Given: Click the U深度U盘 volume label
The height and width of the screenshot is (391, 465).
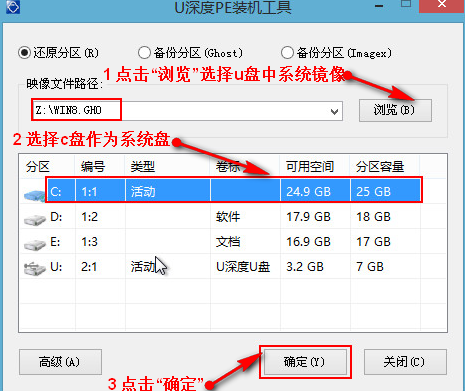Looking at the screenshot, I should pyautogui.click(x=243, y=267).
